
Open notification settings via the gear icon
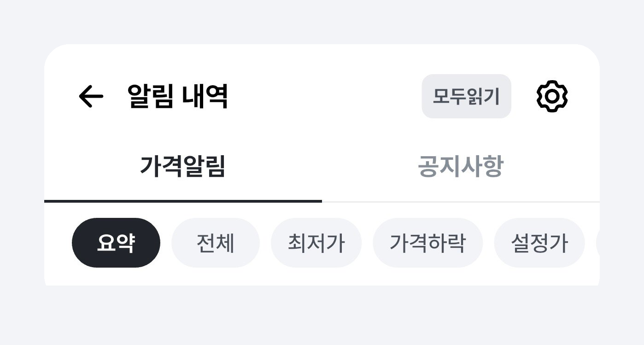552,96
